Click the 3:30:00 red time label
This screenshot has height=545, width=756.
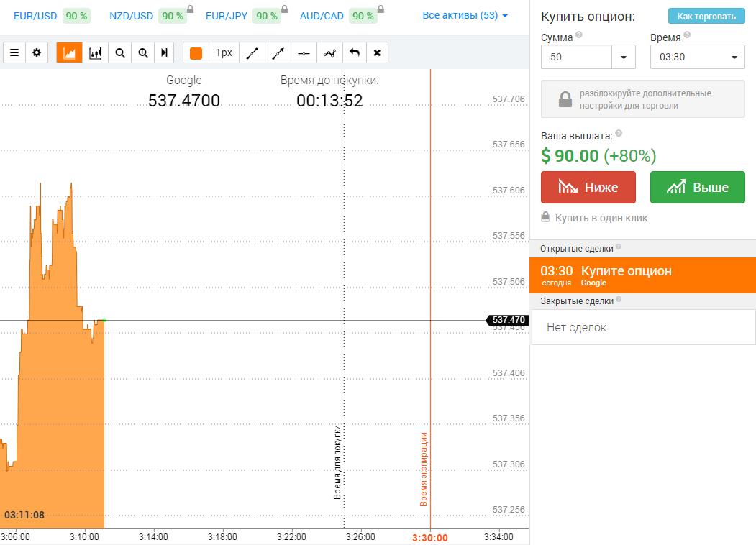click(429, 538)
